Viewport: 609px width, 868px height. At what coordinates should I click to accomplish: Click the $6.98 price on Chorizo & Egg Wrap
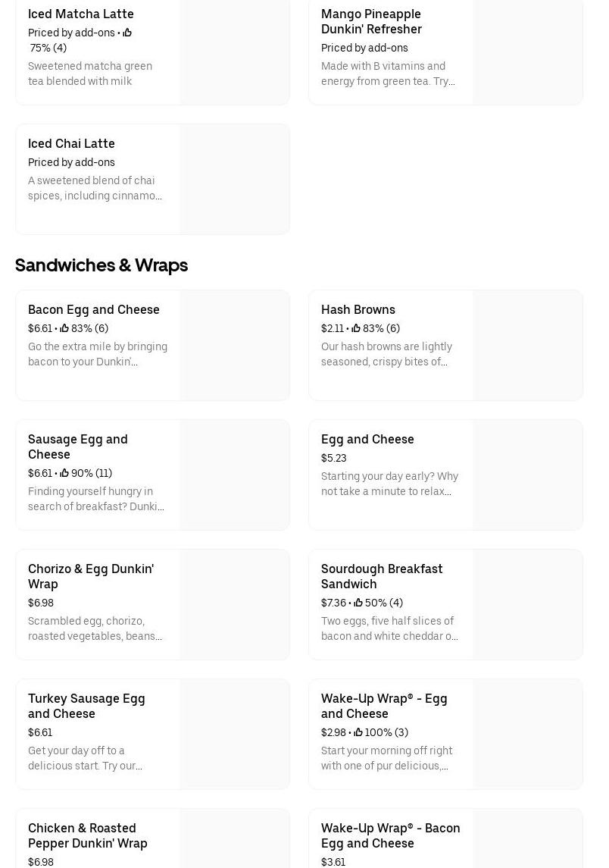point(41,603)
